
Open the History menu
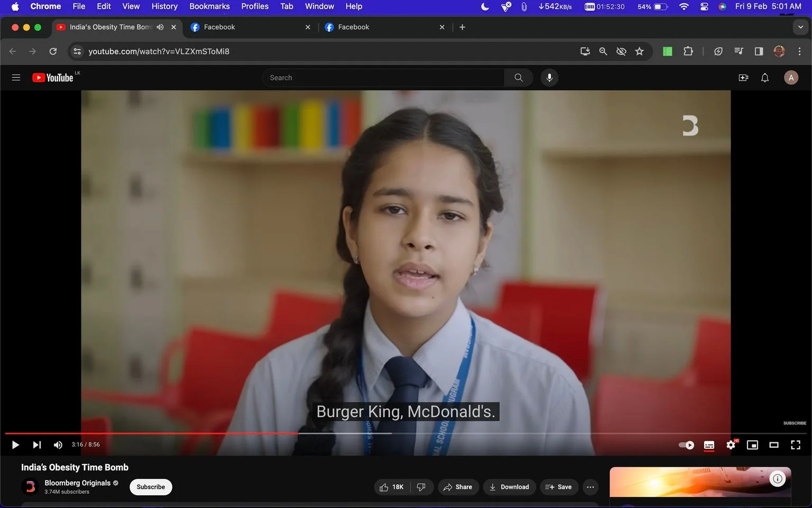pyautogui.click(x=164, y=6)
